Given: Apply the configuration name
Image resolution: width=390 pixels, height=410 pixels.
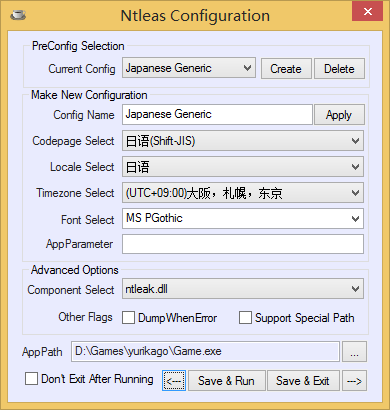Looking at the screenshot, I should point(339,115).
